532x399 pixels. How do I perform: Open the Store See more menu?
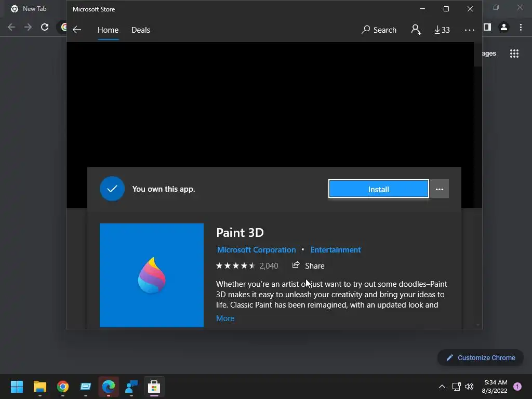point(469,30)
